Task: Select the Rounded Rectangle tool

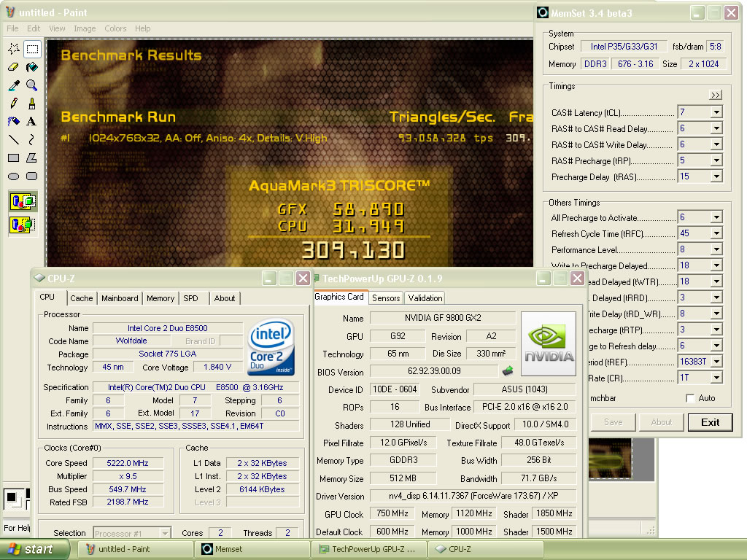Action: pos(32,176)
